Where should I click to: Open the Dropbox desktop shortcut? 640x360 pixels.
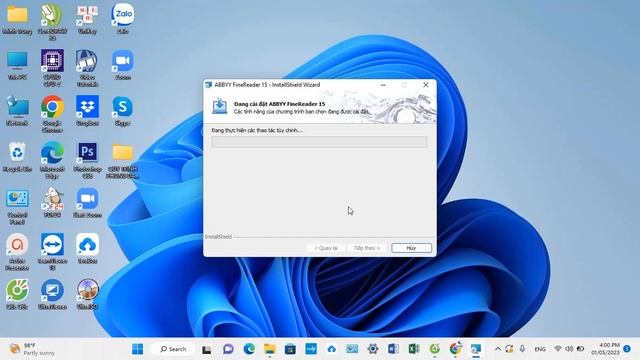click(x=87, y=110)
